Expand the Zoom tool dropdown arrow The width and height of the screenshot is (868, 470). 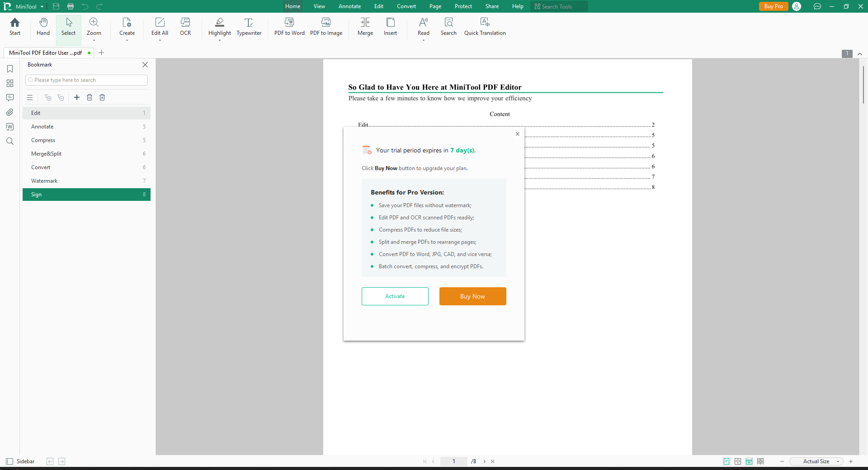(94, 40)
